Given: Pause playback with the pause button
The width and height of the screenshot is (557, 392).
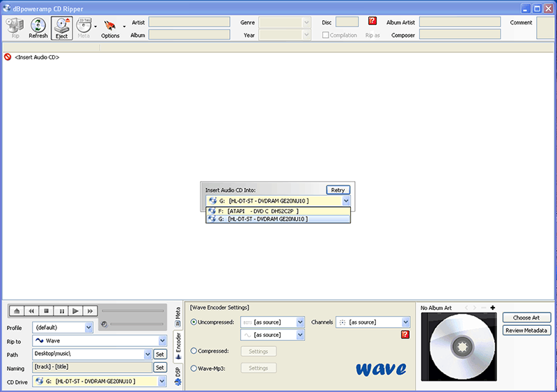Looking at the screenshot, I should [x=61, y=311].
